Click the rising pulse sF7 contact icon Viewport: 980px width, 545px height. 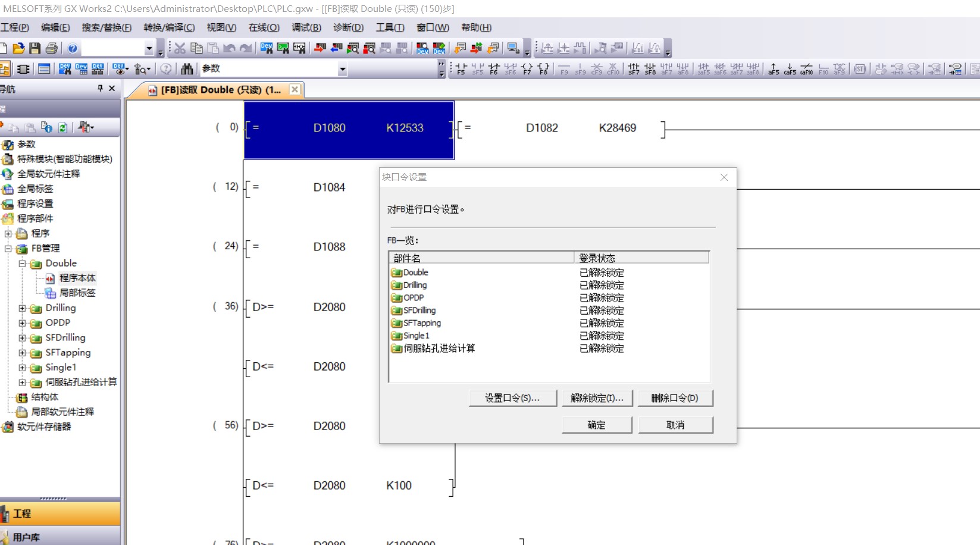[x=634, y=69]
